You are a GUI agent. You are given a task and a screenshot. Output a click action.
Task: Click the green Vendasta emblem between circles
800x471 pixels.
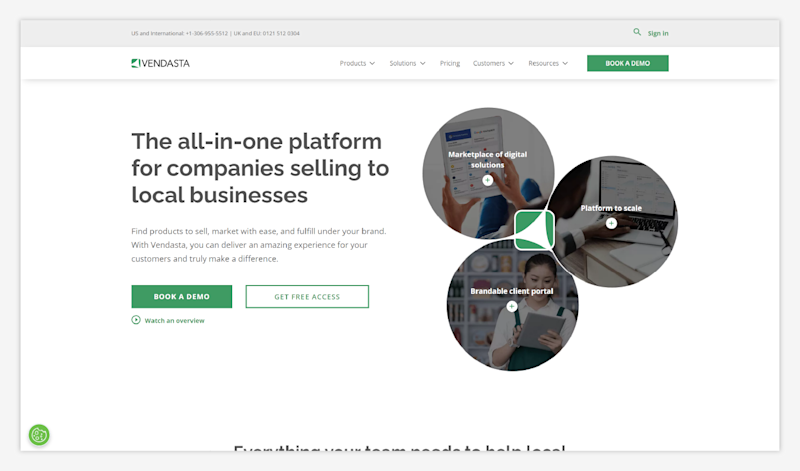point(534,230)
